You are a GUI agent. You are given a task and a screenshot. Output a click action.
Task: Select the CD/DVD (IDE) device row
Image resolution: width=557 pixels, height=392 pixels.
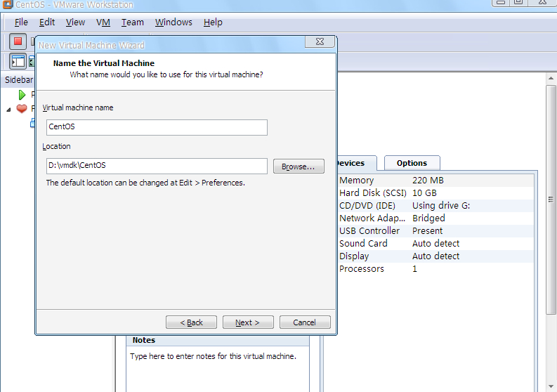[x=436, y=205]
